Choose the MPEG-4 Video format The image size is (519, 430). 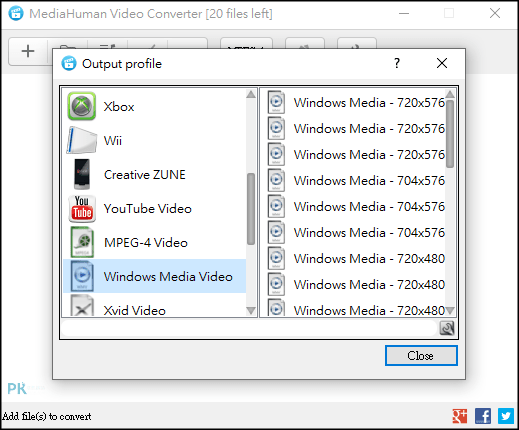154,243
